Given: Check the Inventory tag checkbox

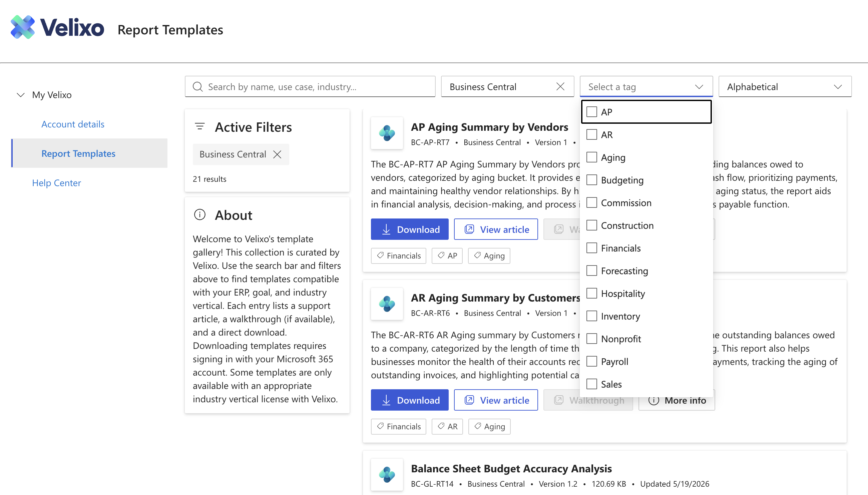Looking at the screenshot, I should click(x=591, y=316).
